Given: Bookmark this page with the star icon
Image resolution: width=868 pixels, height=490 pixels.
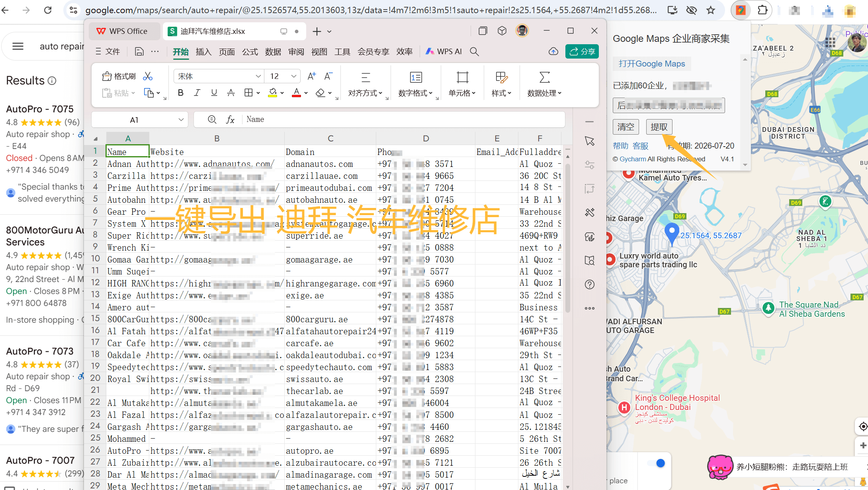Looking at the screenshot, I should [x=711, y=10].
